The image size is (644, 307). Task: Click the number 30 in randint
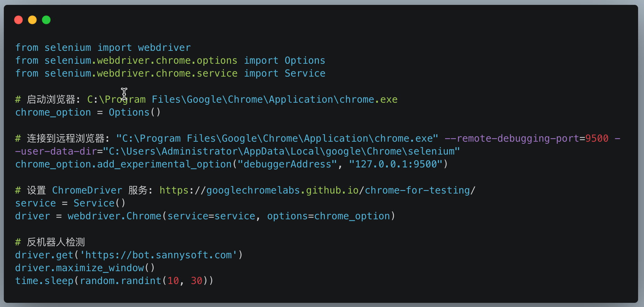pos(196,281)
